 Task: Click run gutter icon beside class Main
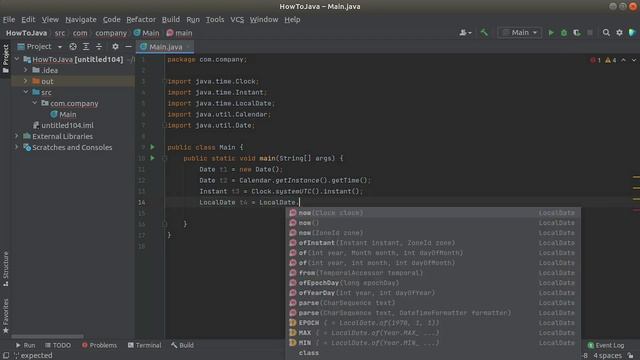152,147
